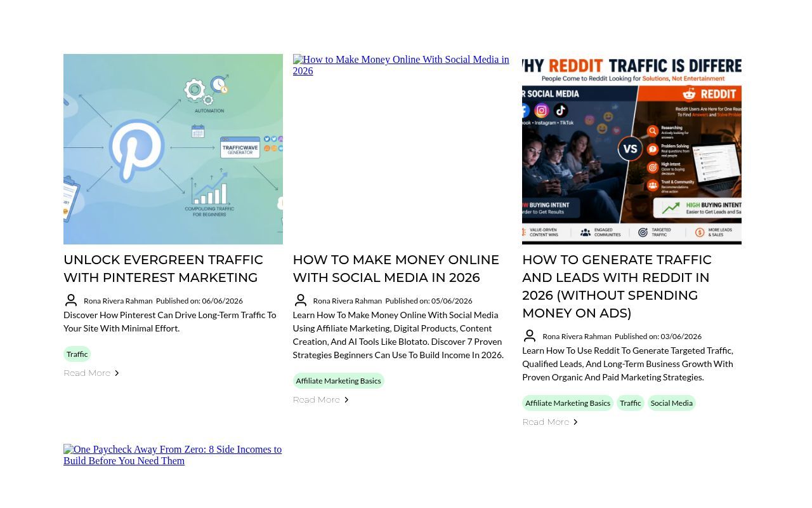Viewport: 812px width, 508px height.
Task: Open author Rona Rivera Rahman under Pinterest post
Action: click(118, 301)
